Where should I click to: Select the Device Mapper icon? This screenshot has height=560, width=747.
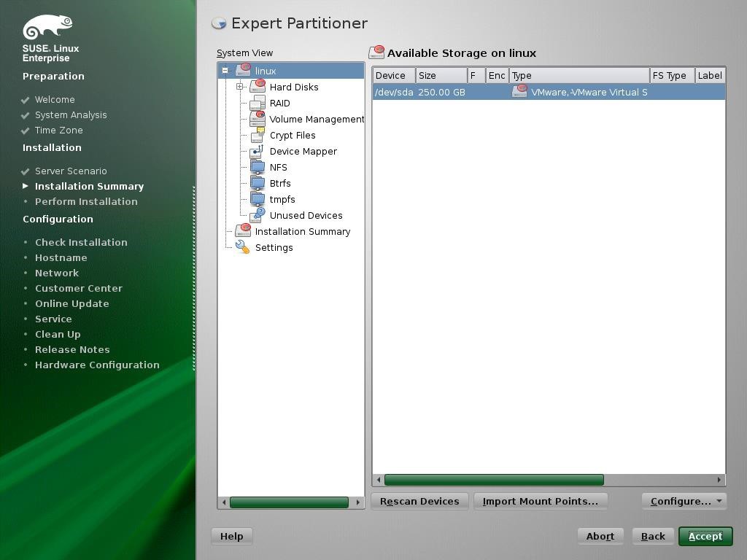258,151
